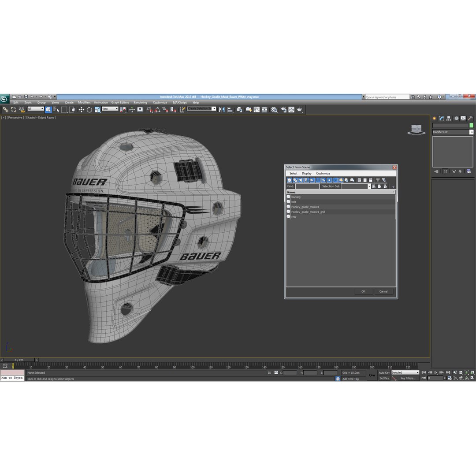Open the selection filter All dropdown
The height and width of the screenshot is (476, 476).
point(36,109)
